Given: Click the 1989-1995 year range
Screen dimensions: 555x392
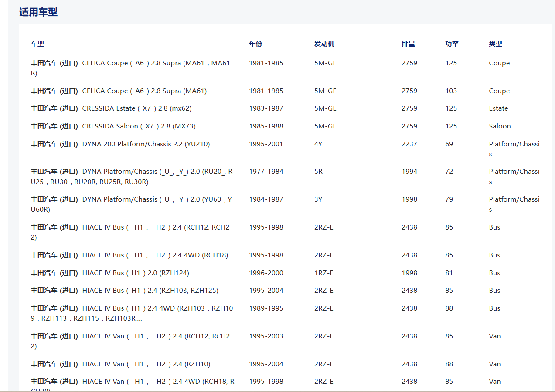Looking at the screenshot, I should coord(266,308).
